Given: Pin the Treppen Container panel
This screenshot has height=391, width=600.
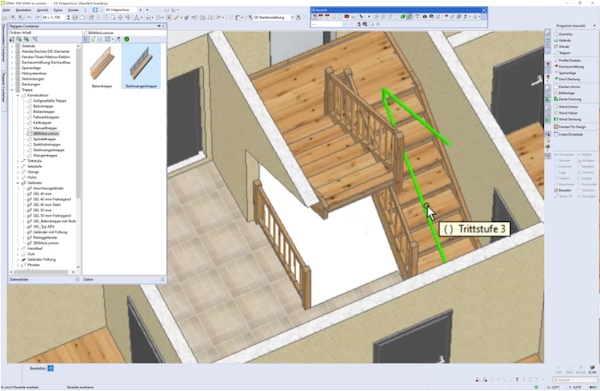Looking at the screenshot, I should (159, 26).
